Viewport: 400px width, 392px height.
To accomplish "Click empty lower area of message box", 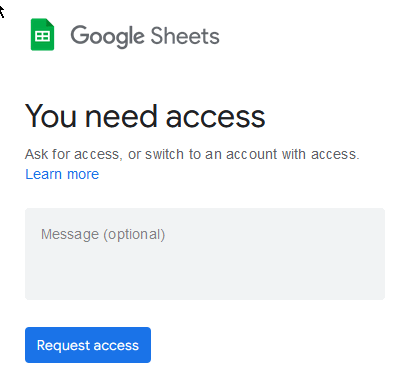I will click(205, 277).
